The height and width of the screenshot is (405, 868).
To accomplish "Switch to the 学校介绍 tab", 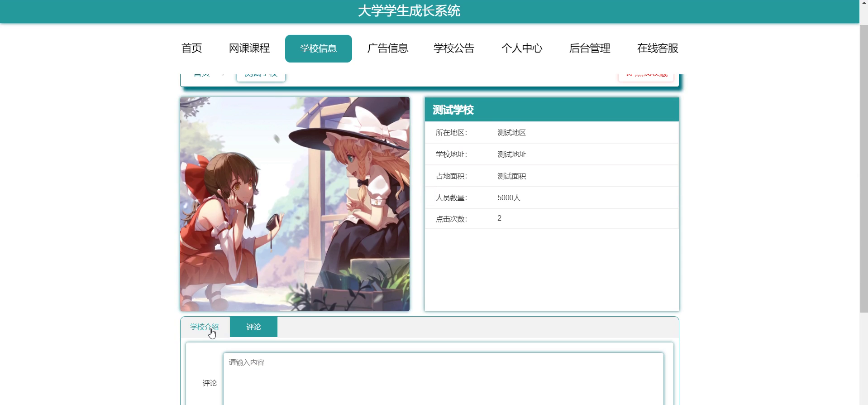I will click(x=205, y=327).
